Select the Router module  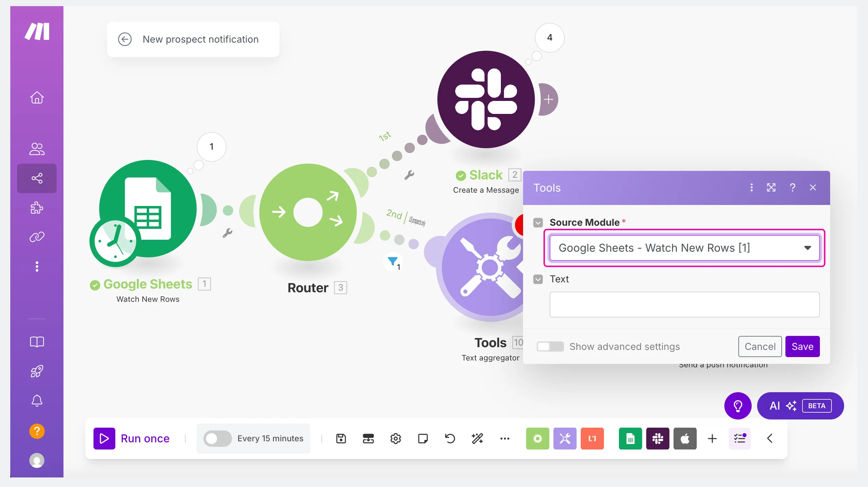point(308,212)
